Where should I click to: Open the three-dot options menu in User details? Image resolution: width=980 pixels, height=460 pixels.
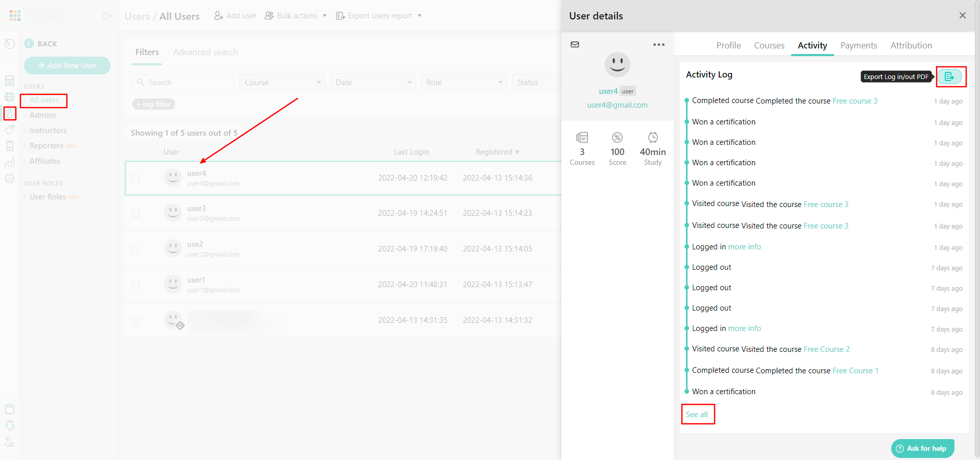658,44
